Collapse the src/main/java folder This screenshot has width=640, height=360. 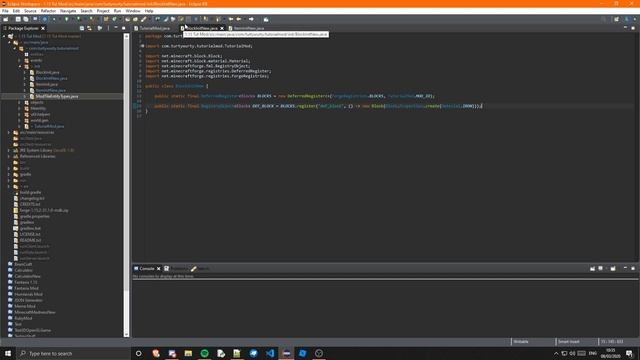pyautogui.click(x=9, y=42)
